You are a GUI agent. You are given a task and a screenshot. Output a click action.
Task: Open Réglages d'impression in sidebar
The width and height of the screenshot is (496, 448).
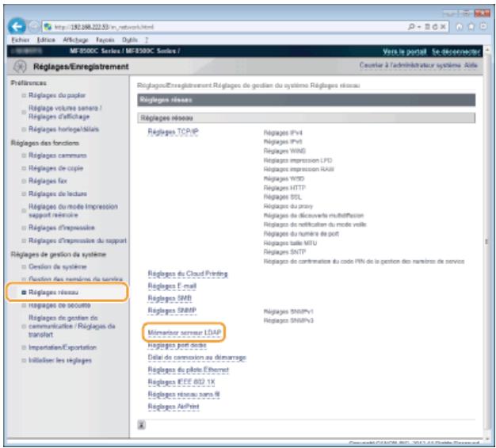click(61, 228)
